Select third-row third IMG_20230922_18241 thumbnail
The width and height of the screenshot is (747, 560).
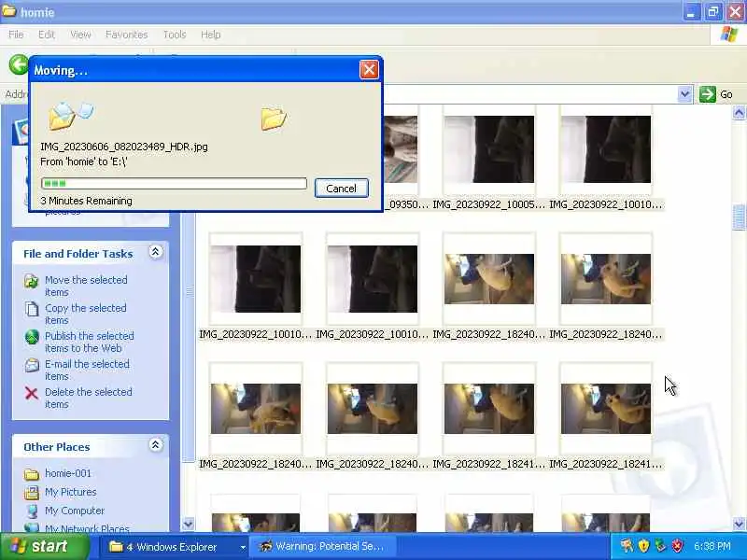(x=489, y=409)
